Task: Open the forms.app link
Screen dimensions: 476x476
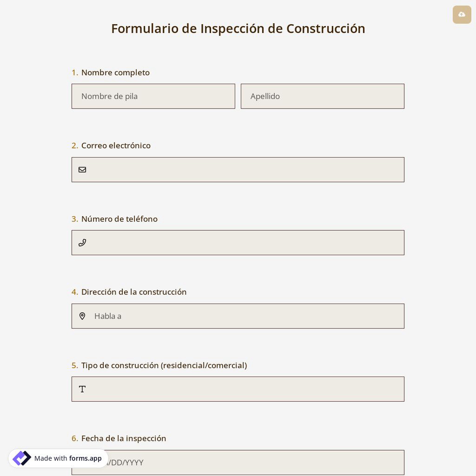Action: click(85, 458)
